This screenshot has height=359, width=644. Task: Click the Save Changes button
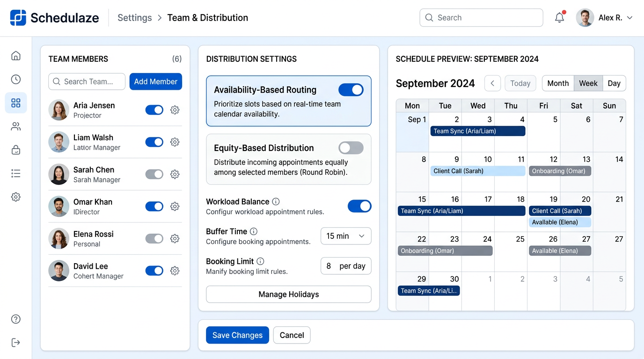pyautogui.click(x=237, y=335)
